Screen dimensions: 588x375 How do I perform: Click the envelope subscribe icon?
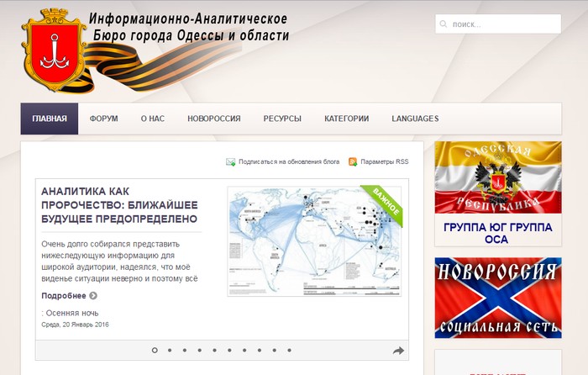point(231,161)
